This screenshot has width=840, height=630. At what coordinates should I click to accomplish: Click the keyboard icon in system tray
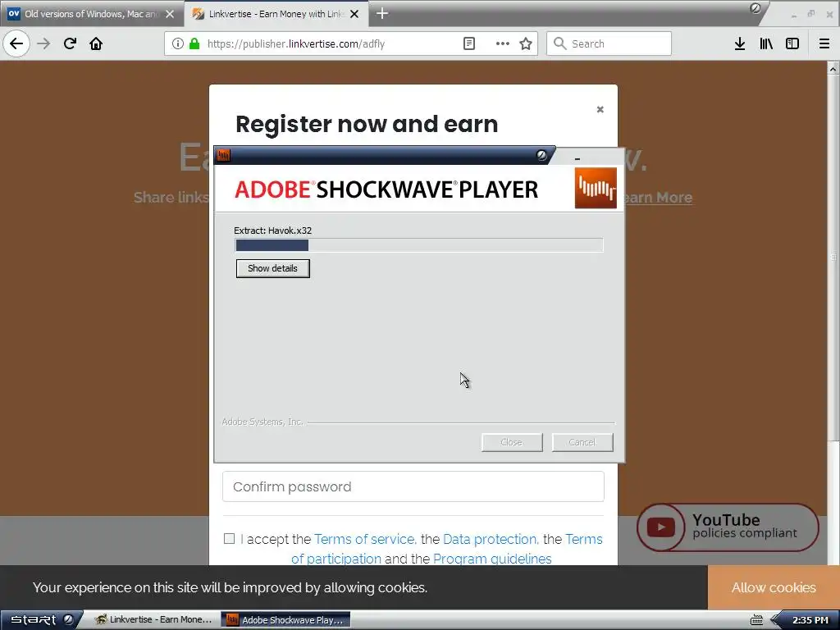click(x=756, y=620)
